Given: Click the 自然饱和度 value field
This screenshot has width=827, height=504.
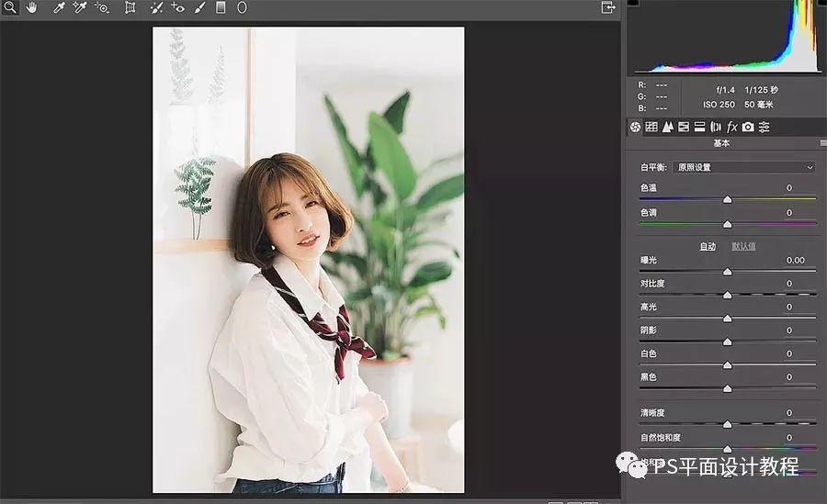Looking at the screenshot, I should pos(789,437).
